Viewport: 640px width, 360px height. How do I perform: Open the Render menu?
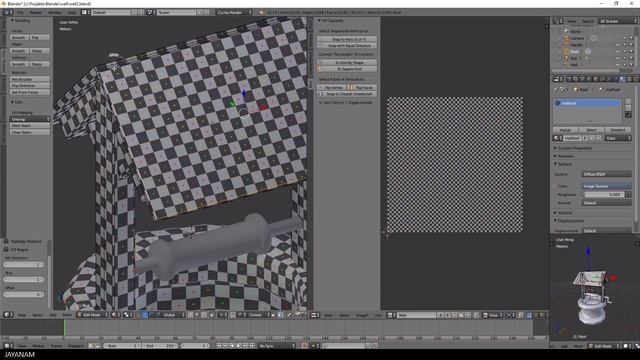(36, 12)
